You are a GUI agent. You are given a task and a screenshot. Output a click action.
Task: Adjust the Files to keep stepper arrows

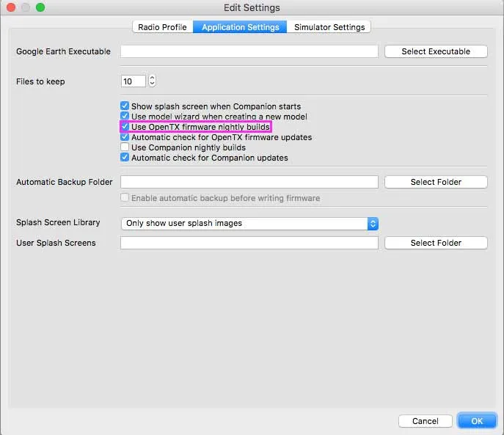tap(152, 81)
